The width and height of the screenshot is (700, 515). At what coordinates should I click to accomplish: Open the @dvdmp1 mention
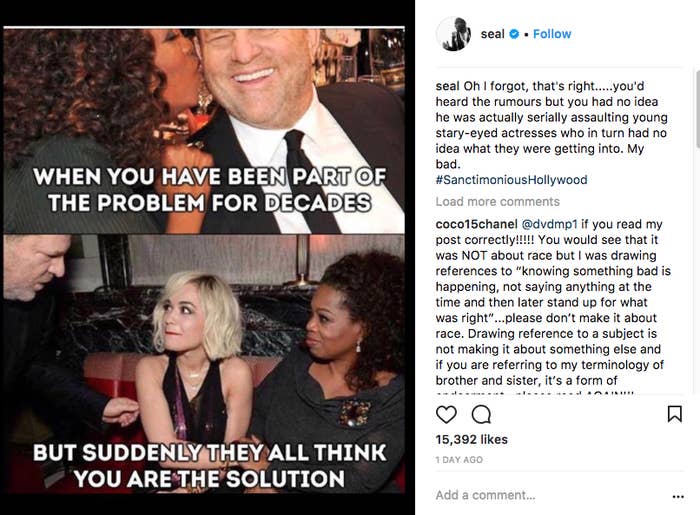549,224
